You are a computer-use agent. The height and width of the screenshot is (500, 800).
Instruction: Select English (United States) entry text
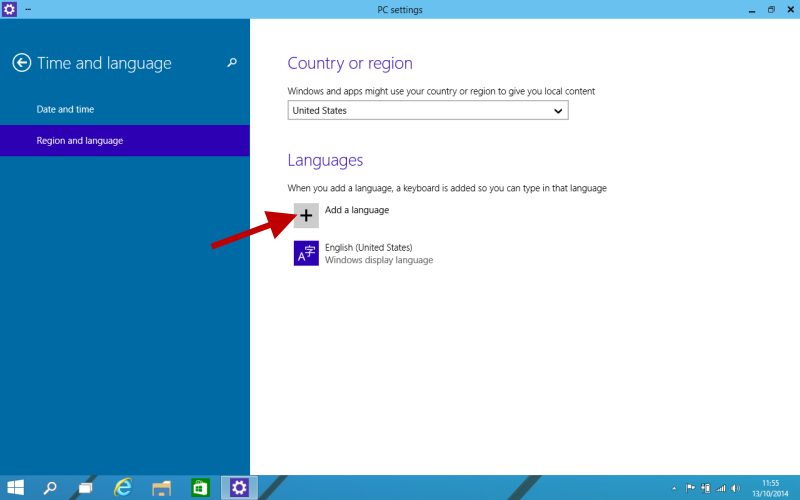tap(368, 247)
